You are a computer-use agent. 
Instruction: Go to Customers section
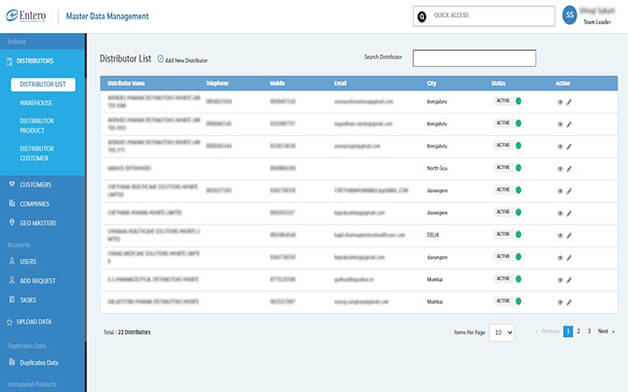[x=36, y=185]
